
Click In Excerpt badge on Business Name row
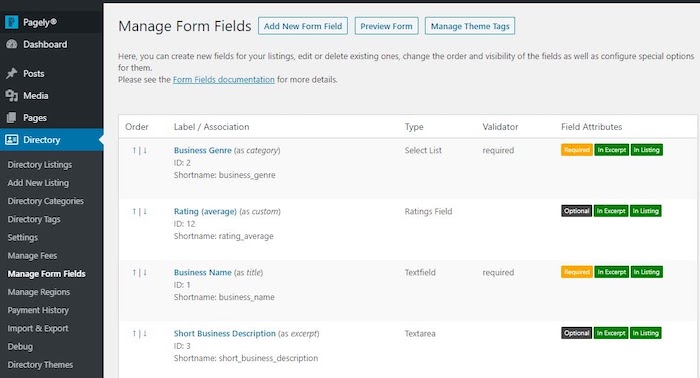[x=612, y=272]
